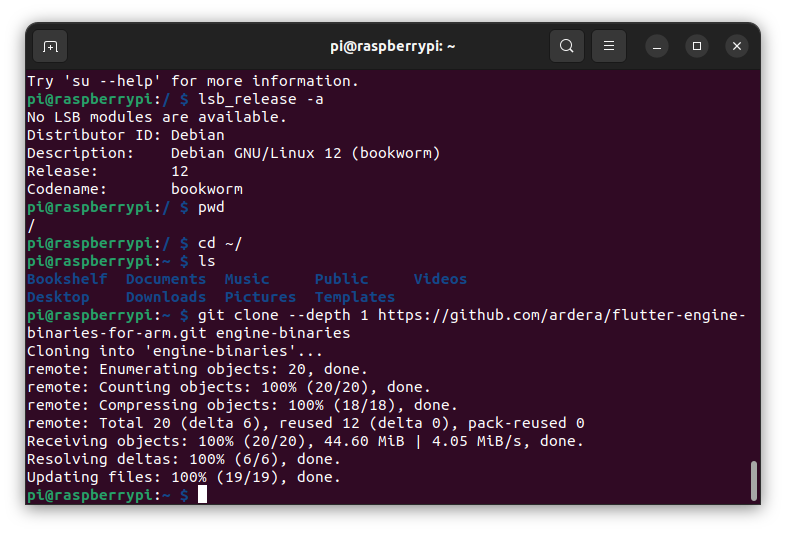Screen dimensions: 786x533
Task: Click the terminal scrollbar handle
Action: [753, 480]
